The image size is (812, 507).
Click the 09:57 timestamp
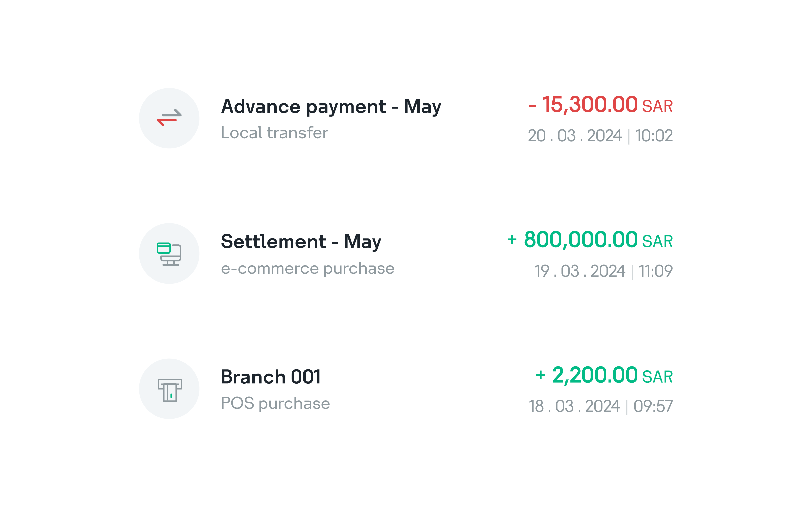click(653, 406)
